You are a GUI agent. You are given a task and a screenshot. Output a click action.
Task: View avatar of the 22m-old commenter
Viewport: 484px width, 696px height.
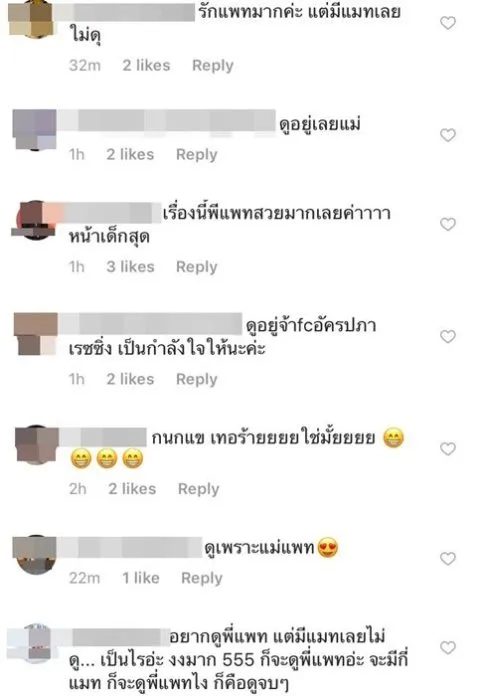[35, 555]
